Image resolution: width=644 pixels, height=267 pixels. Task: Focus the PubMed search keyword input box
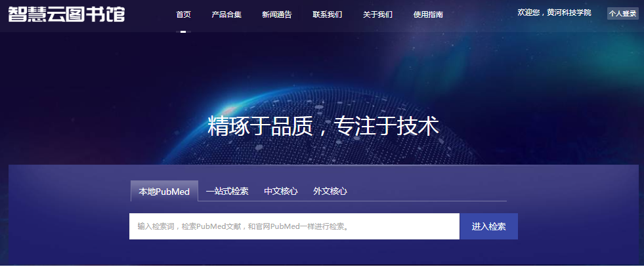pos(294,227)
